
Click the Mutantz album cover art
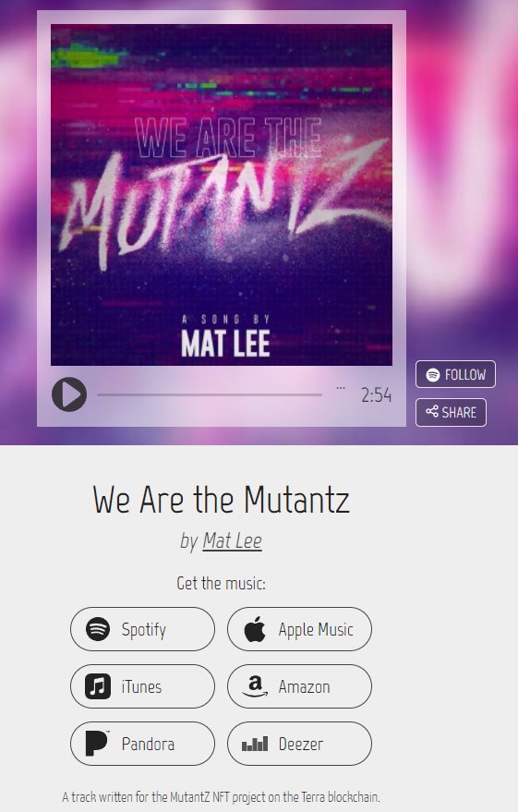pos(222,195)
